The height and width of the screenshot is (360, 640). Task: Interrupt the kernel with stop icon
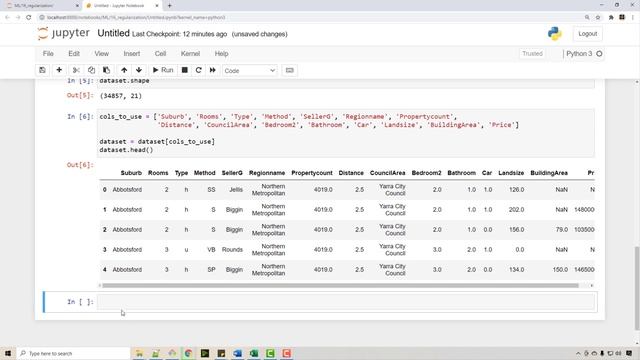click(x=184, y=70)
